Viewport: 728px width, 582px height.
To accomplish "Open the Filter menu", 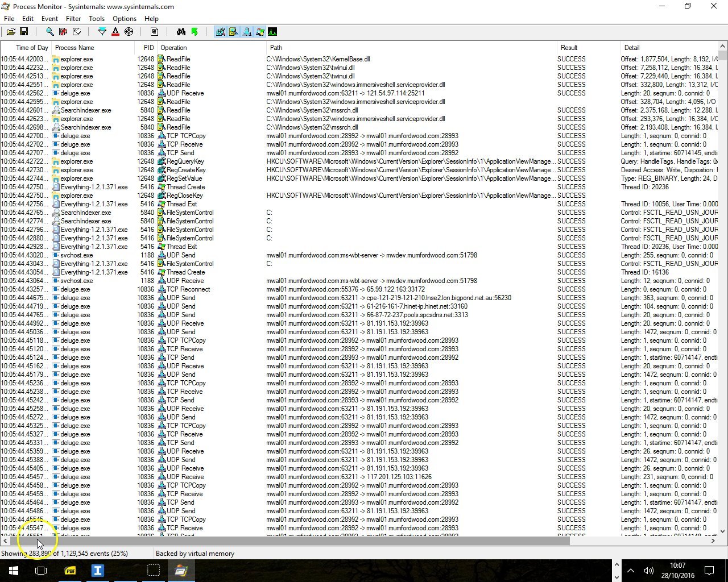I will (73, 18).
